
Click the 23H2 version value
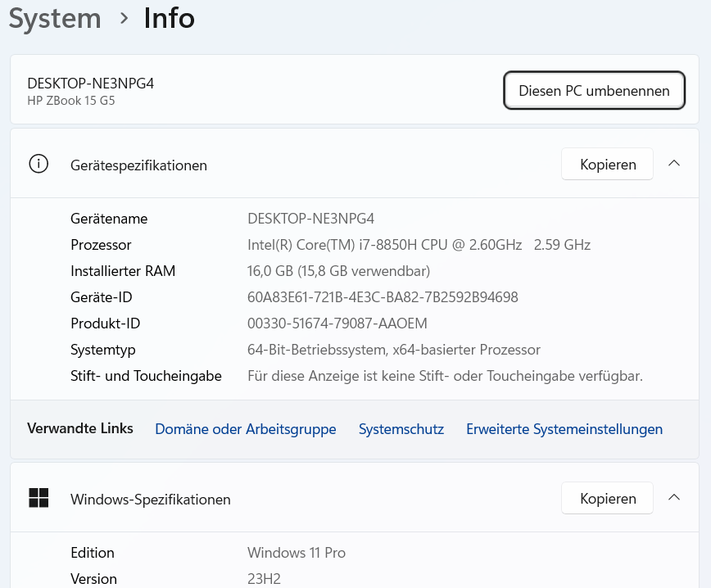[x=264, y=579]
